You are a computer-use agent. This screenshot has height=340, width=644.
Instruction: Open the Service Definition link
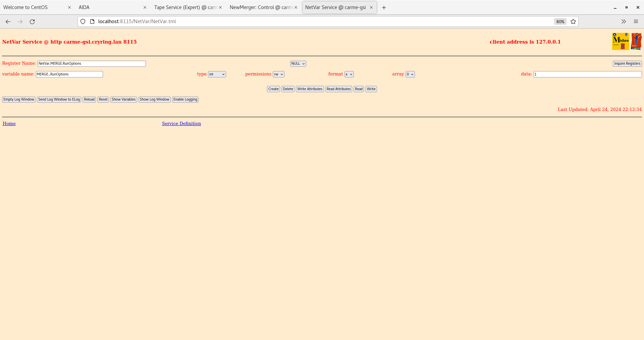click(181, 124)
